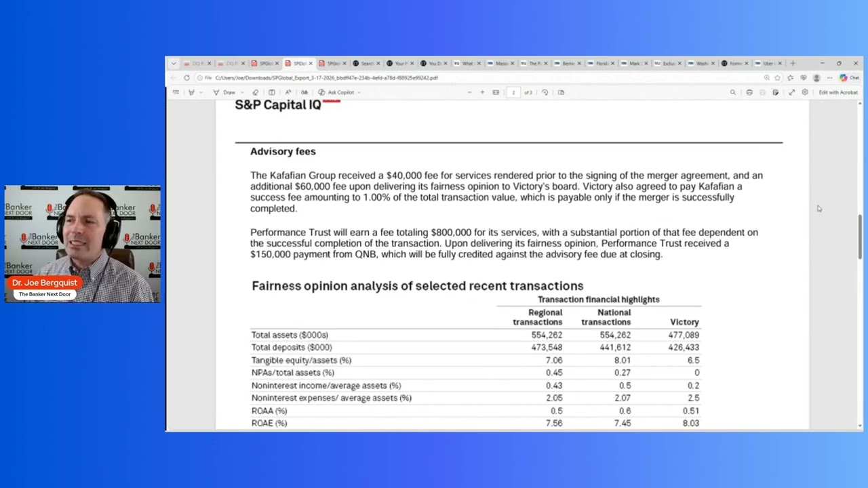Zoom in on the PDF with the plus icon
The width and height of the screenshot is (868, 488).
(482, 92)
